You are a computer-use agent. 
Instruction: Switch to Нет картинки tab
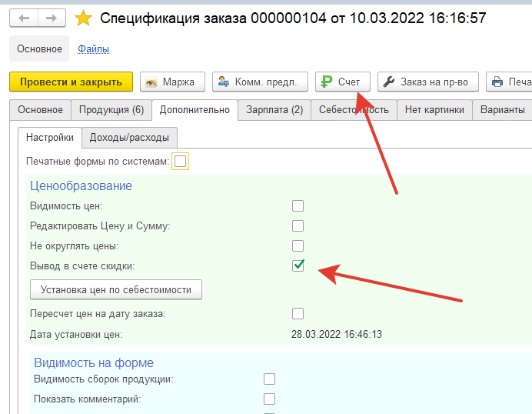(x=434, y=110)
